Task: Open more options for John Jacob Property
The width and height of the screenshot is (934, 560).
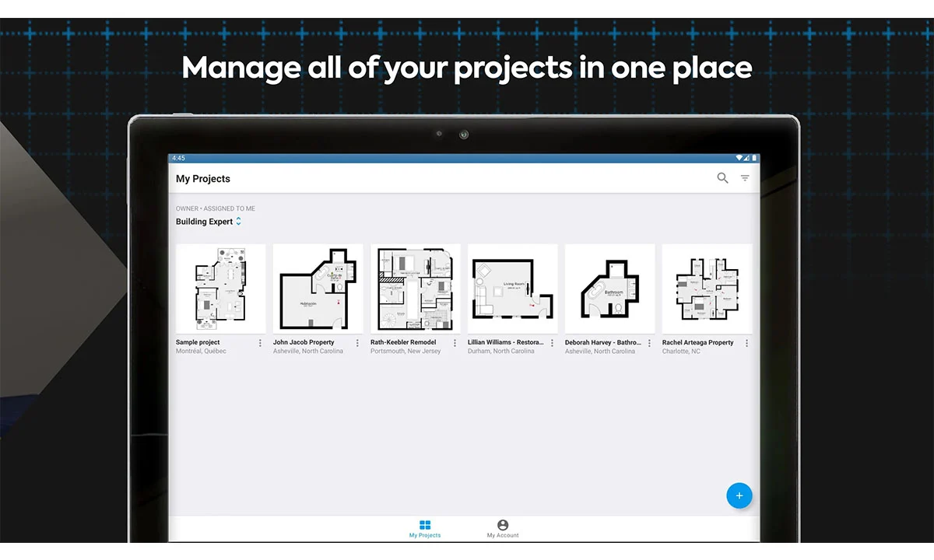Action: tap(357, 343)
